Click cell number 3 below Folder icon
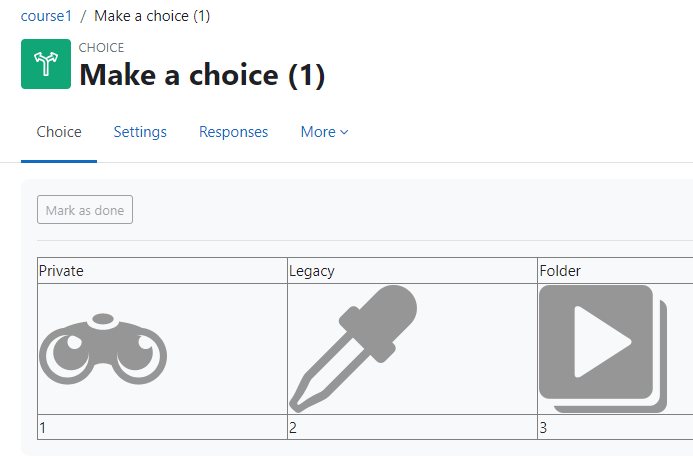Screen dimensions: 693x466 615,427
